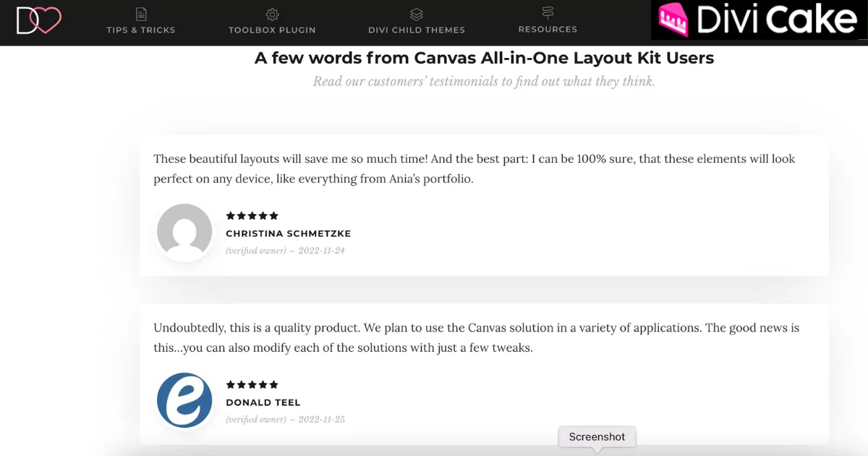The width and height of the screenshot is (868, 456).
Task: Click the pink cake icon in Divi Cake logo
Action: click(x=673, y=20)
